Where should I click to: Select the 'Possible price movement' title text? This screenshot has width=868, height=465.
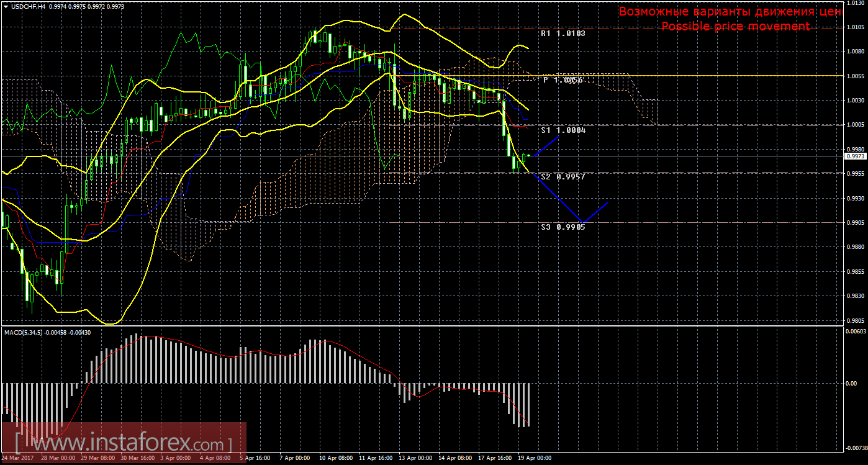coord(735,26)
